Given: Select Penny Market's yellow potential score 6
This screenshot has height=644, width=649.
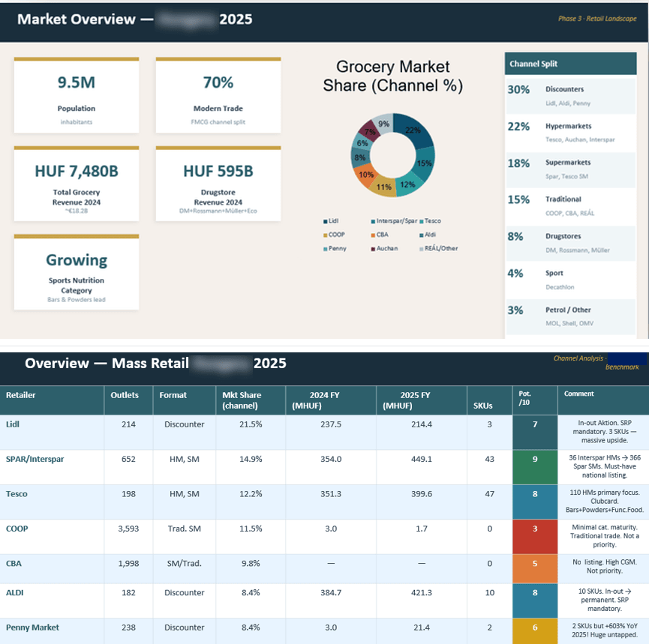Looking at the screenshot, I should point(535,631).
